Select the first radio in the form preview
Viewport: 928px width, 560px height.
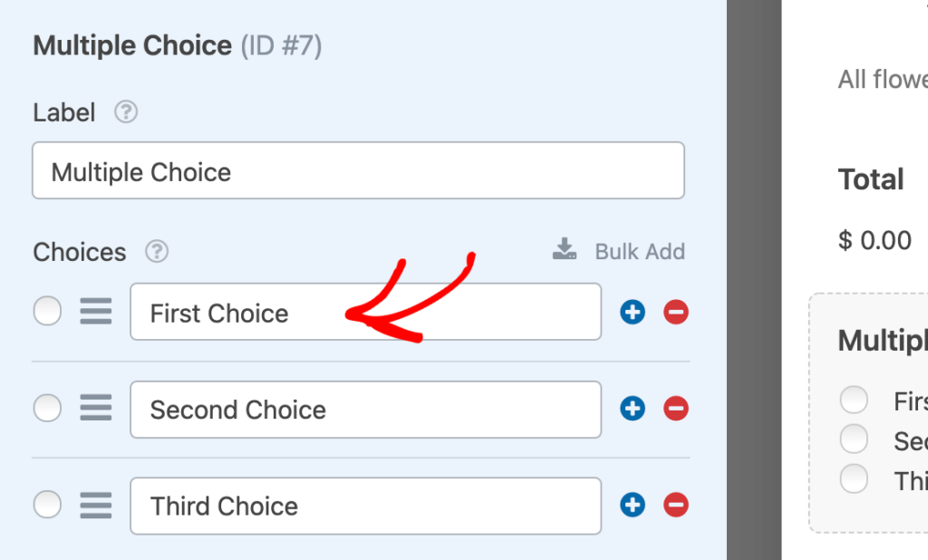tap(854, 400)
